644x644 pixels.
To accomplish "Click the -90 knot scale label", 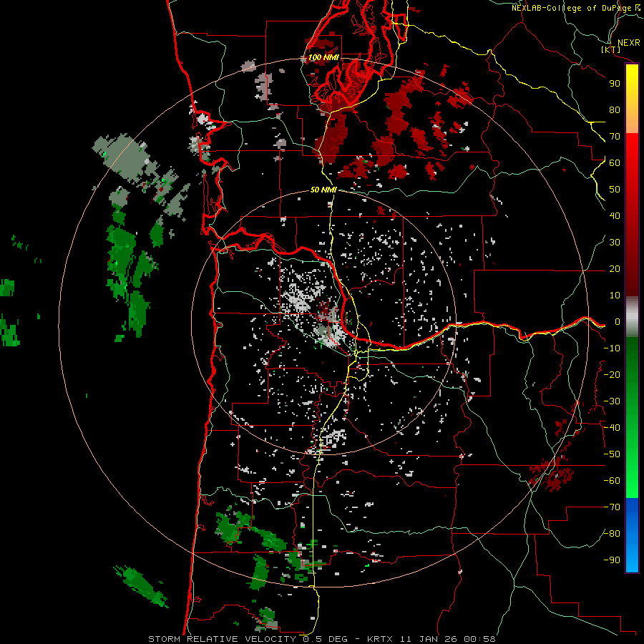I will tap(612, 560).
